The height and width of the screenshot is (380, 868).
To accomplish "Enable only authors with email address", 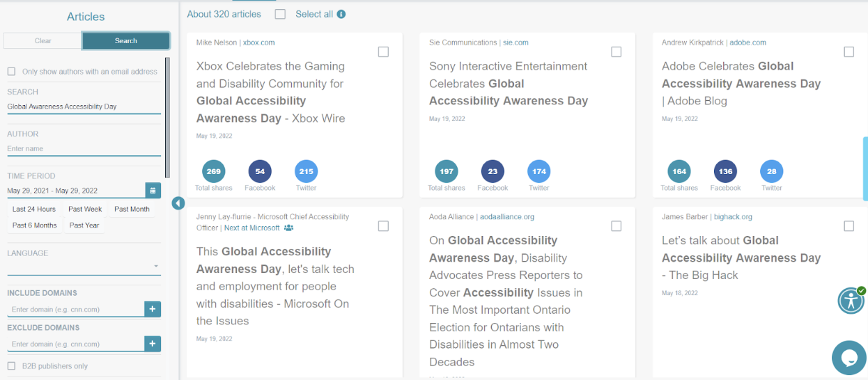I will point(11,72).
